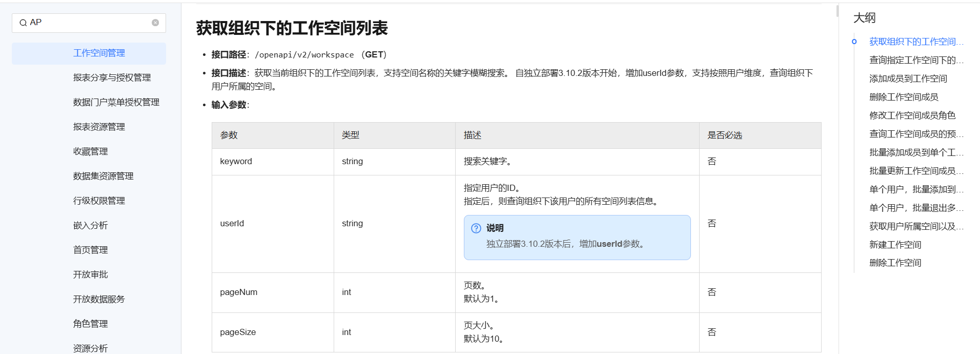This screenshot has width=980, height=354.
Task: Select 删除工作空间 at outline bottom
Action: [895, 263]
